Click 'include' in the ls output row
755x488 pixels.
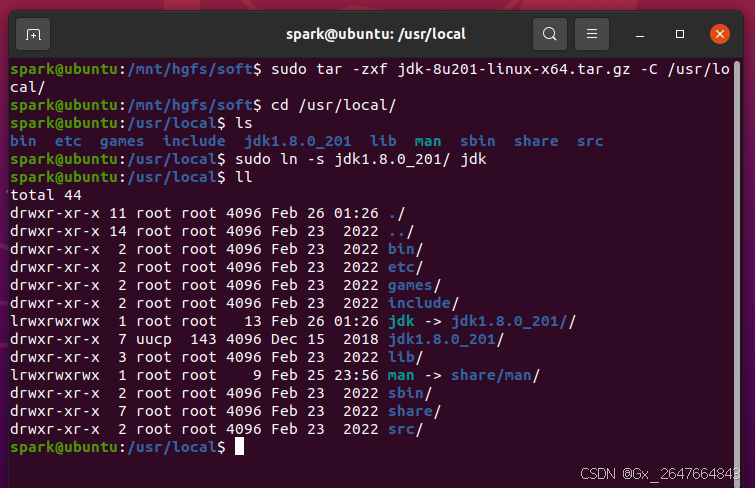tap(194, 141)
